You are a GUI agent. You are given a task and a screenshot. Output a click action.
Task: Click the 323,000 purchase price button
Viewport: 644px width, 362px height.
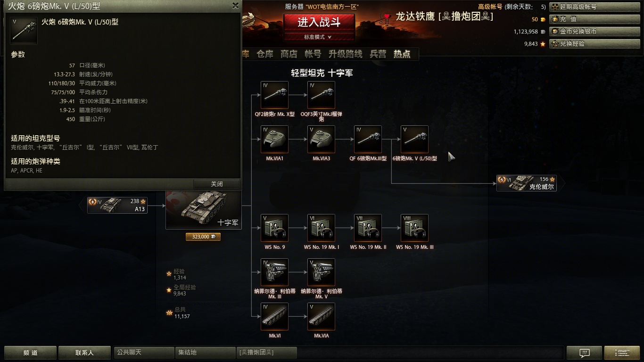pos(203,236)
